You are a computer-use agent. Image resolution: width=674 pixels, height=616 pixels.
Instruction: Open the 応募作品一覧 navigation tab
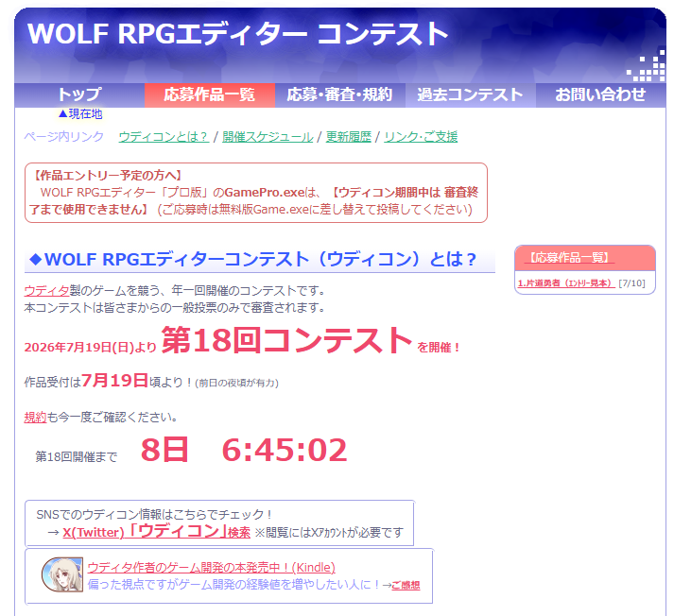pos(210,94)
